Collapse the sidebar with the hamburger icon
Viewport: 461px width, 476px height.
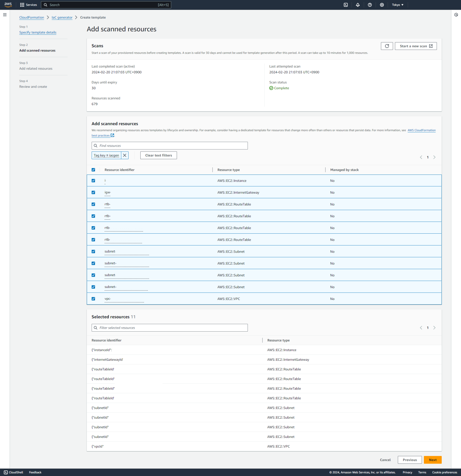[5, 15]
